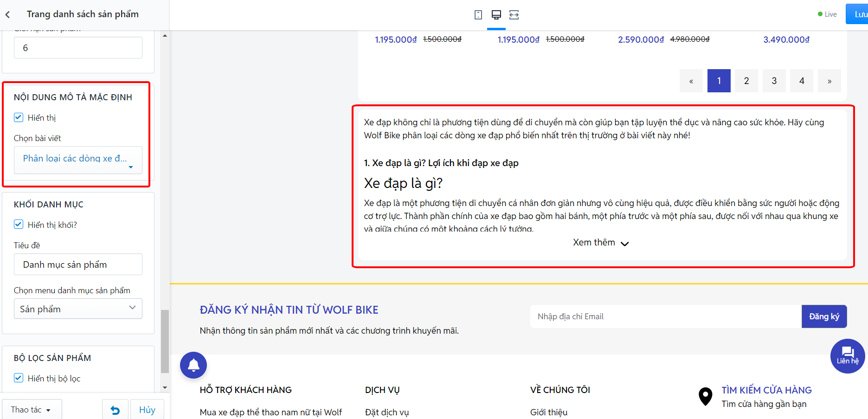868x419 pixels.
Task: Expand article with Xem thêm
Action: tap(601, 243)
